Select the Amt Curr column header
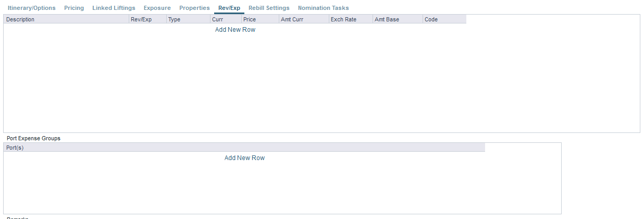 (x=303, y=19)
